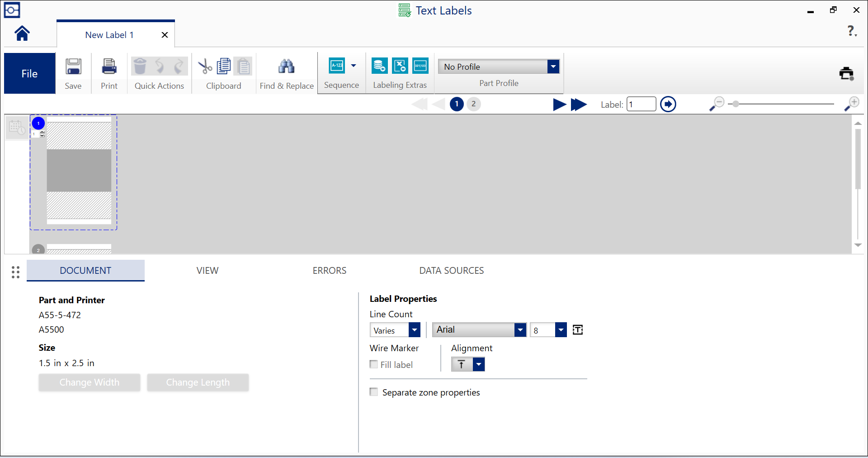Click the vertical scrollbar up arrow
Viewport: 868px width, 458px height.
(x=858, y=123)
